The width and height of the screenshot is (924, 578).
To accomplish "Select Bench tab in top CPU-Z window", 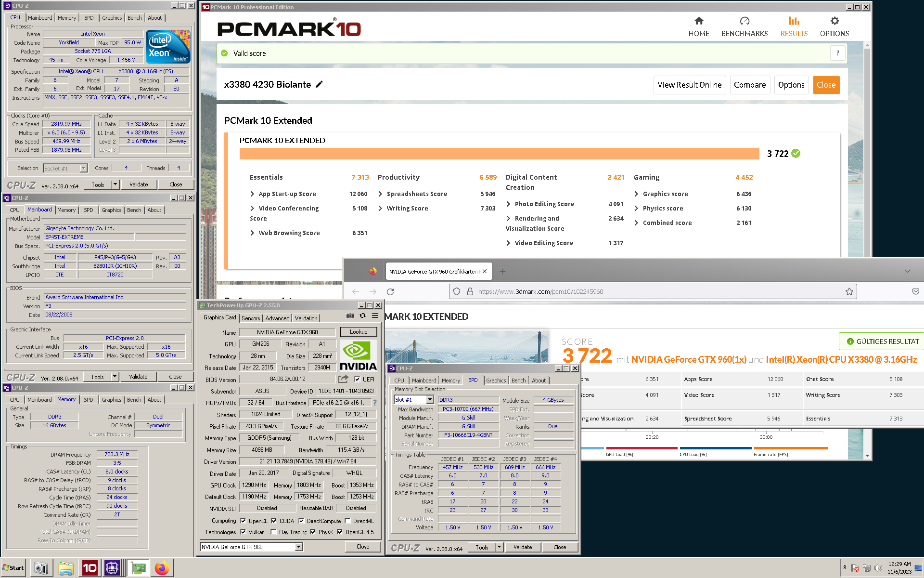I will tap(135, 18).
